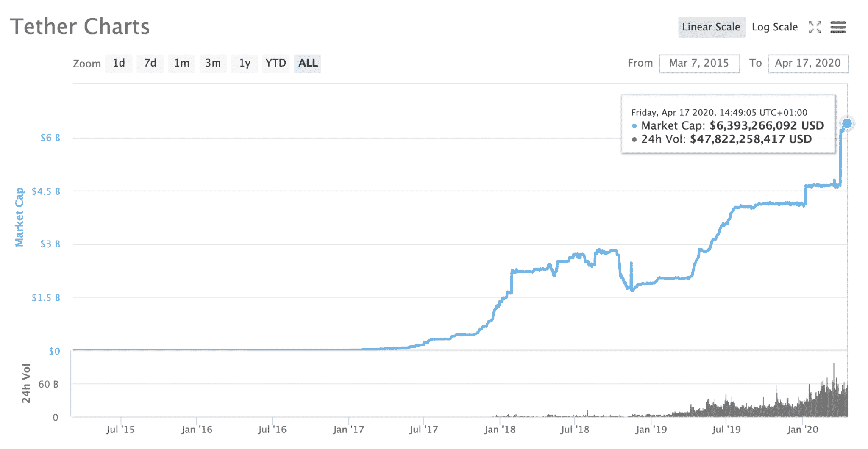Click the Jul '18 x-axis label
868x449 pixels.
tap(575, 430)
